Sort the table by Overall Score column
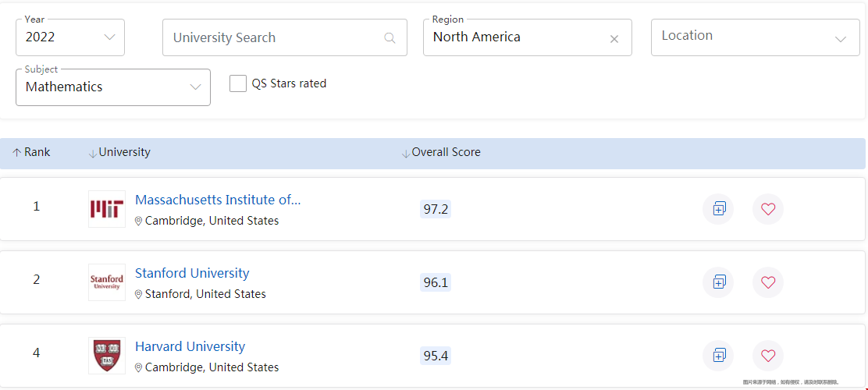The height and width of the screenshot is (390, 868). [x=441, y=153]
